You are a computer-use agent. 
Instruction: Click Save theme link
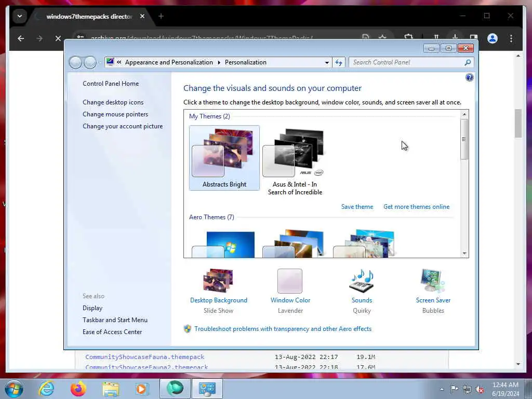coord(357,207)
